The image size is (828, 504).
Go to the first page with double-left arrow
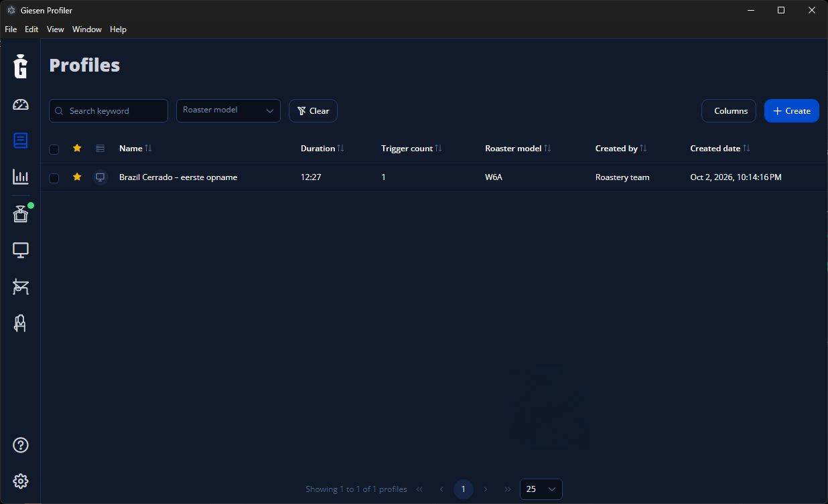(x=419, y=489)
